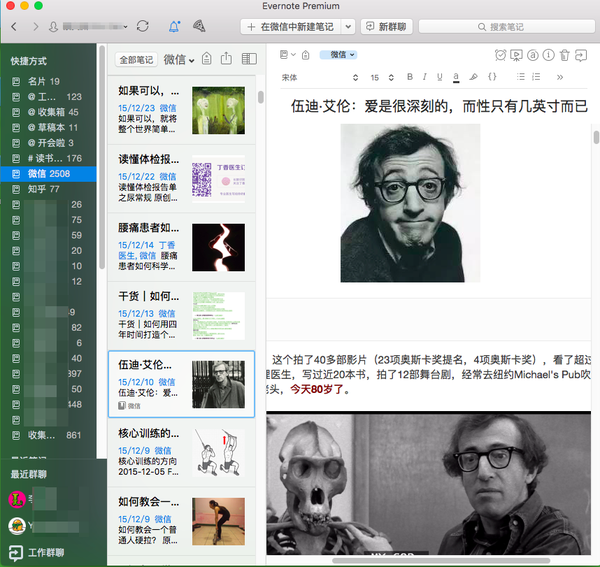Toggle underline formatting
Viewport: 600px width, 567px height.
click(440, 77)
